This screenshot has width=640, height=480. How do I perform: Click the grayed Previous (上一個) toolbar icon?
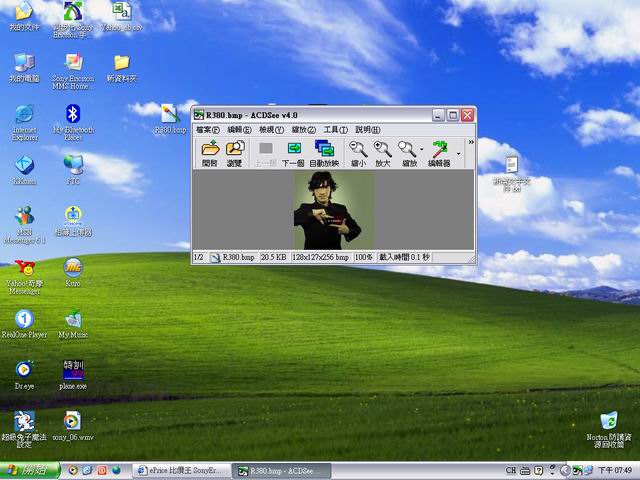(x=266, y=153)
